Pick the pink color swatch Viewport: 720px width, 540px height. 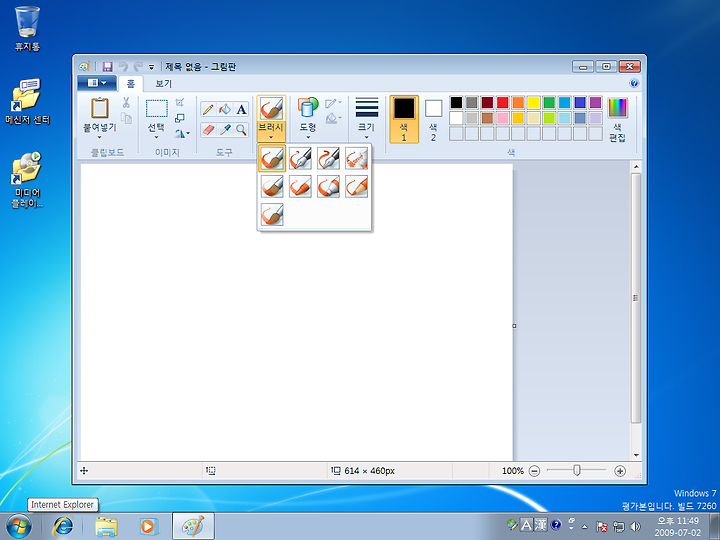point(503,118)
